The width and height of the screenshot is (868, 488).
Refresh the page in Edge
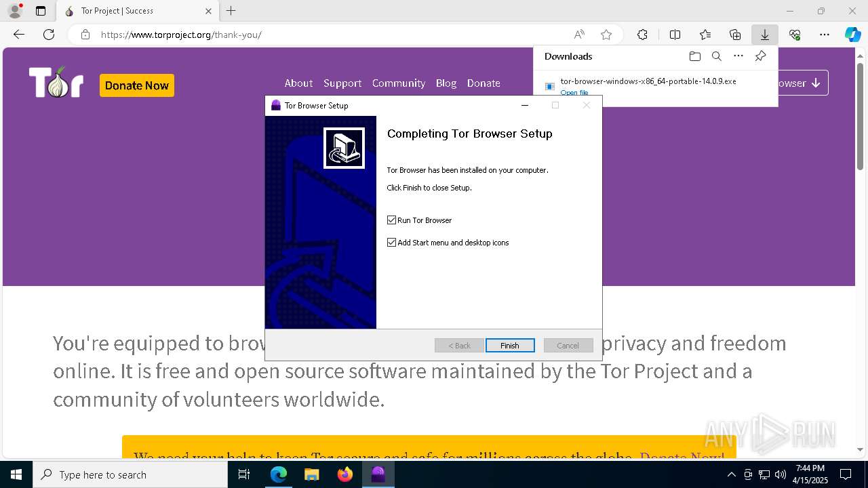coord(49,35)
